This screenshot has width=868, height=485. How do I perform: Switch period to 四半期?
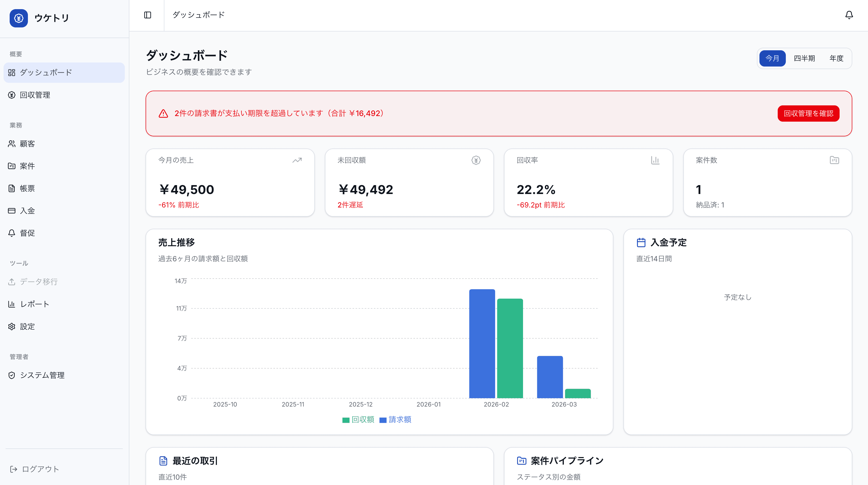tap(804, 58)
